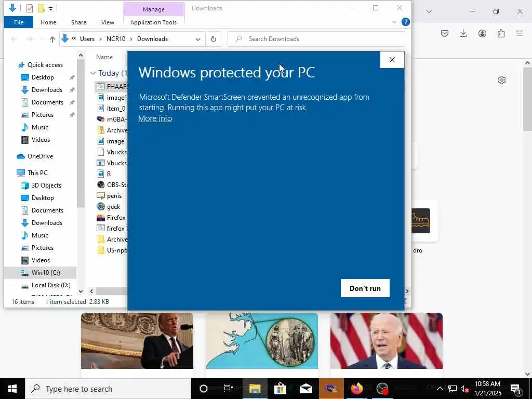Open Cortana circle icon on taskbar
The width and height of the screenshot is (532, 399).
coord(204,389)
